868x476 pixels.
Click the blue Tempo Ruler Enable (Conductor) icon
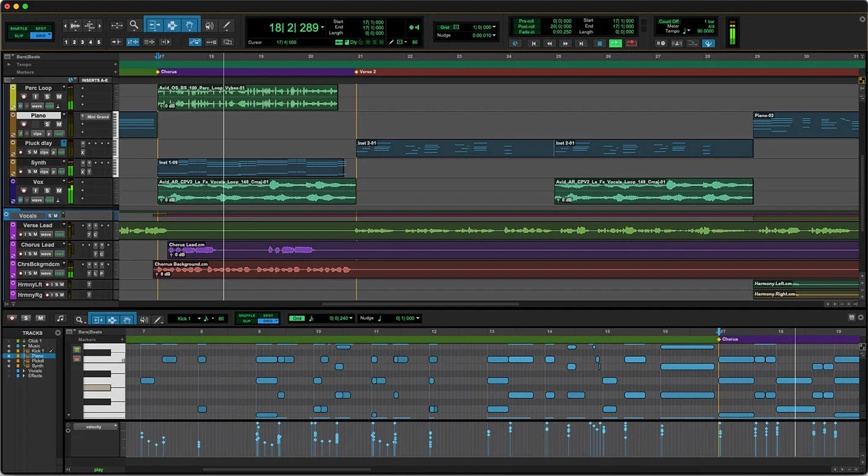[708, 43]
